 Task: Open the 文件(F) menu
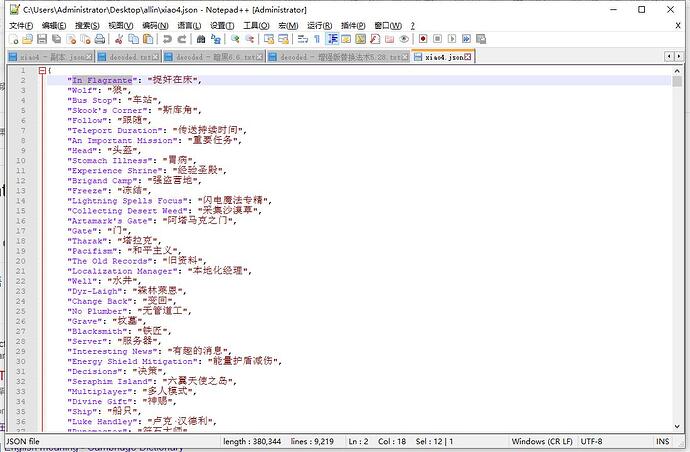21,26
